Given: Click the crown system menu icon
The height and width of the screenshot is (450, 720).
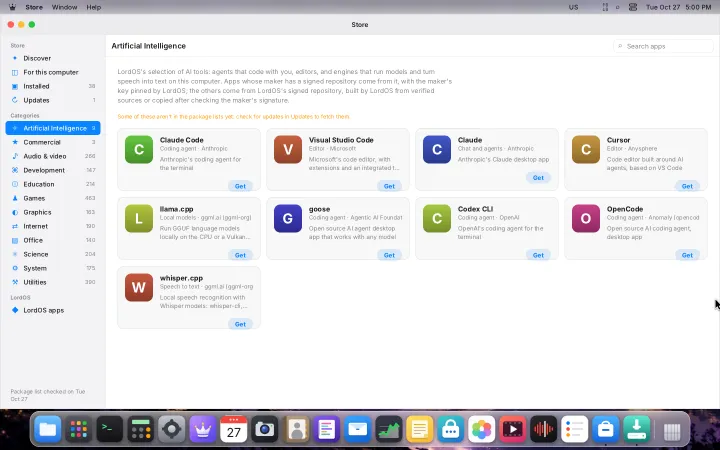Looking at the screenshot, I should pos(12,7).
